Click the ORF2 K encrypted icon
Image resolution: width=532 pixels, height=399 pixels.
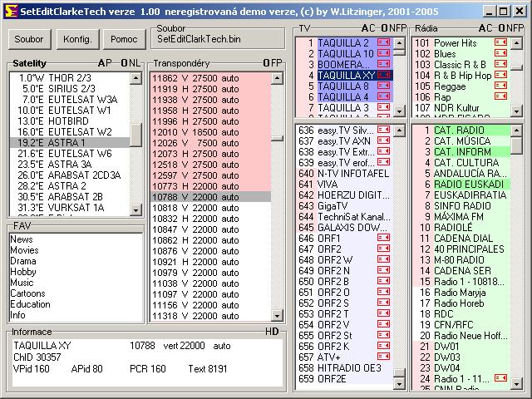click(384, 346)
